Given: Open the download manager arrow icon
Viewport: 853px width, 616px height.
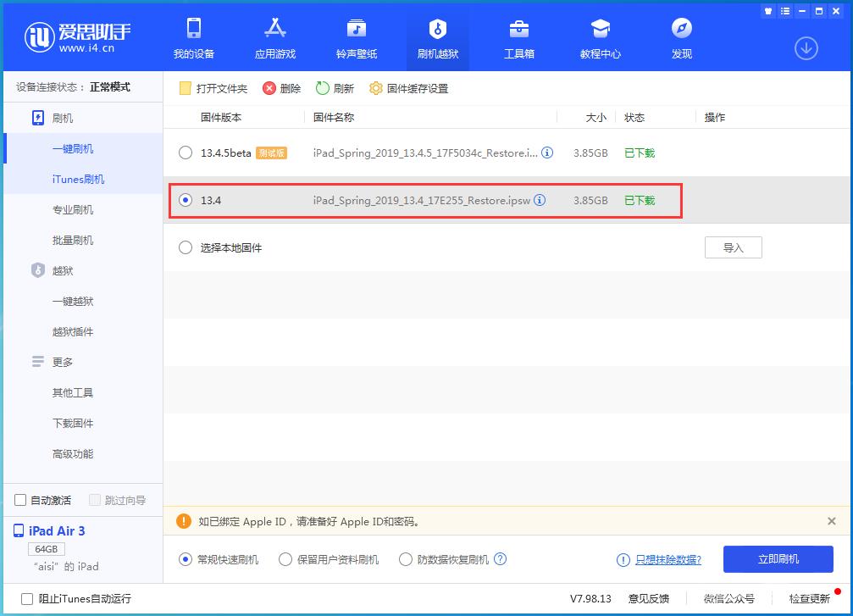Looking at the screenshot, I should (x=805, y=48).
